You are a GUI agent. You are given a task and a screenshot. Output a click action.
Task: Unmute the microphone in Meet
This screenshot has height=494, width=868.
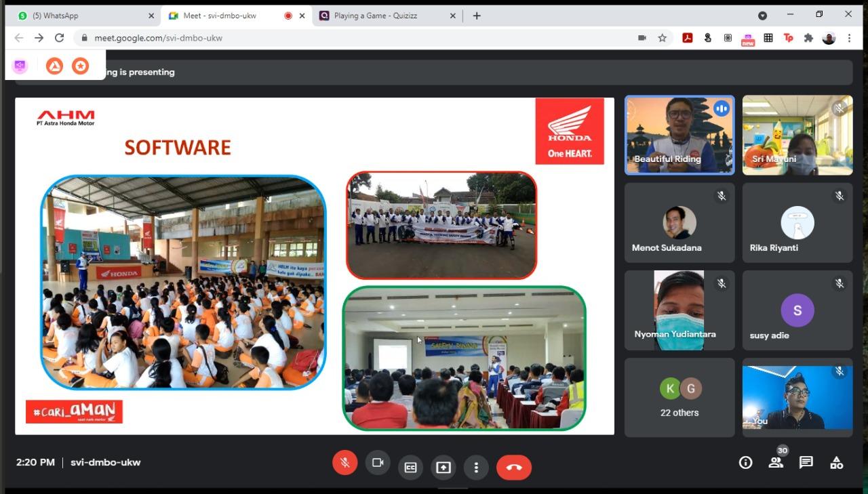click(345, 463)
